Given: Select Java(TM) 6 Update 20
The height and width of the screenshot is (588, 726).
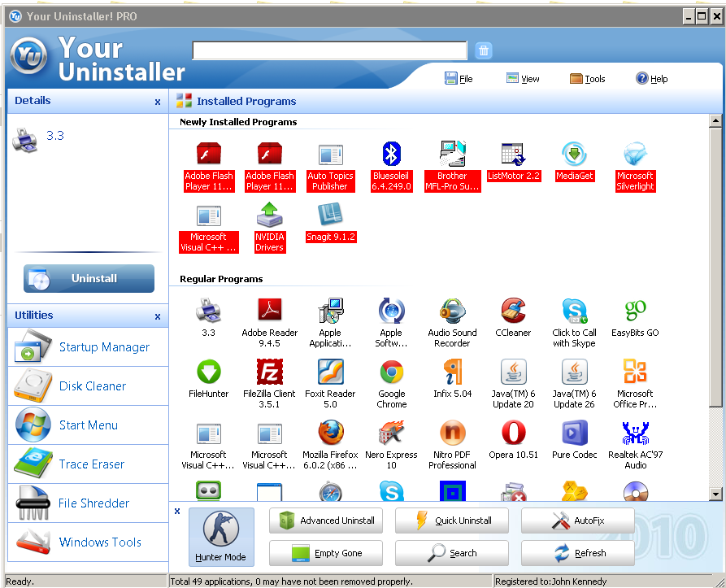Looking at the screenshot, I should 514,384.
